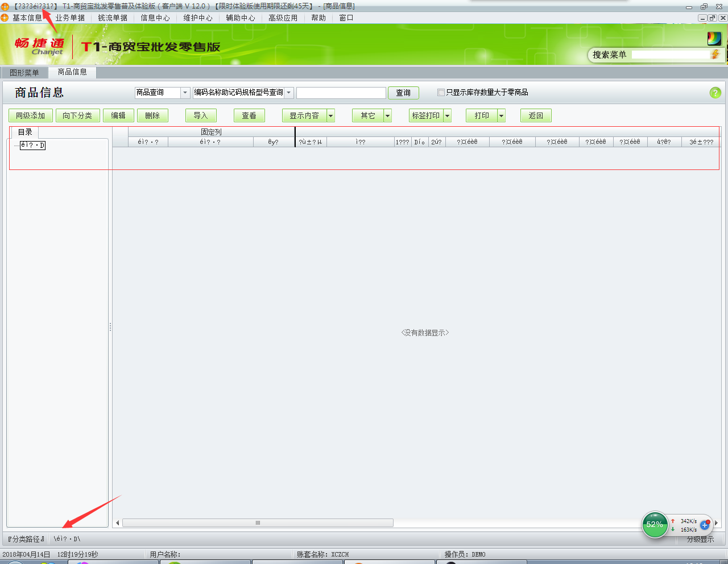The height and width of the screenshot is (564, 728).
Task: Click the 2018年04月14日 date in the status bar
Action: click(27, 554)
